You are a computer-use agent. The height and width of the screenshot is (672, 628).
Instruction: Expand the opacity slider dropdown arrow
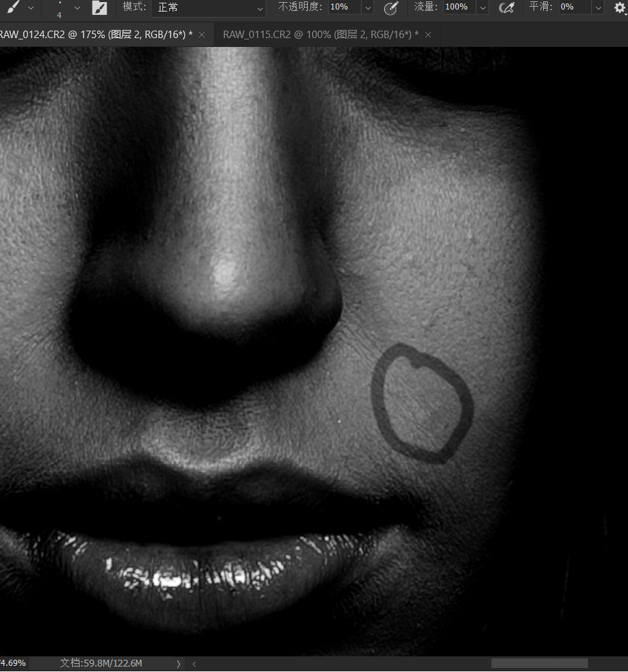(368, 7)
